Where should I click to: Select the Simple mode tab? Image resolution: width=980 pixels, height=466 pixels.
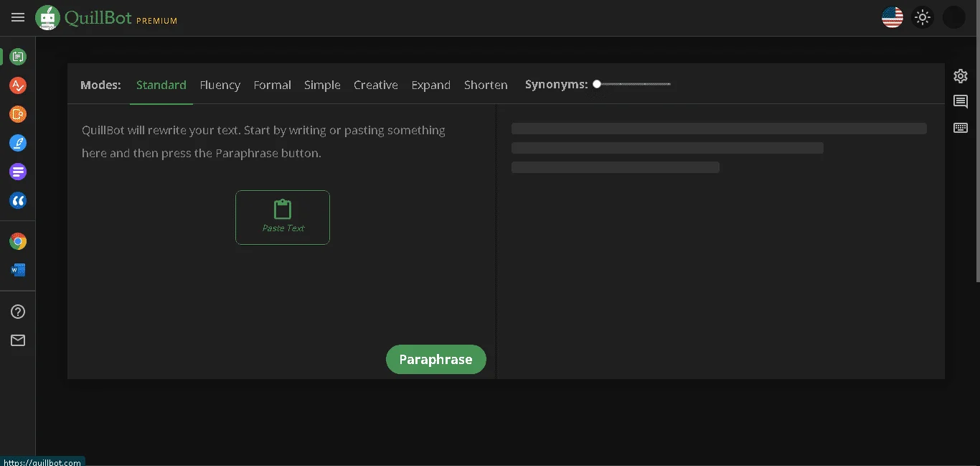pos(322,85)
